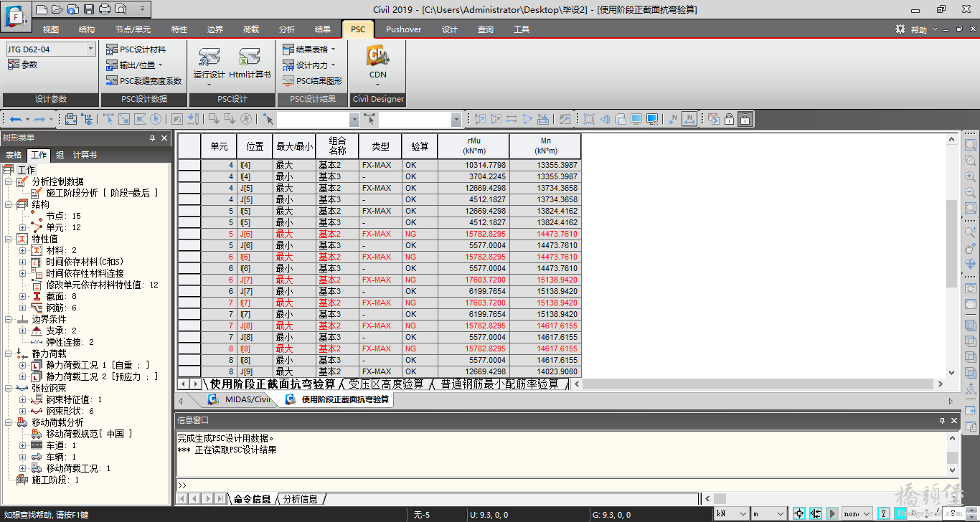Open the 结果 ribbon tab
The height and width of the screenshot is (522, 980).
[322, 29]
